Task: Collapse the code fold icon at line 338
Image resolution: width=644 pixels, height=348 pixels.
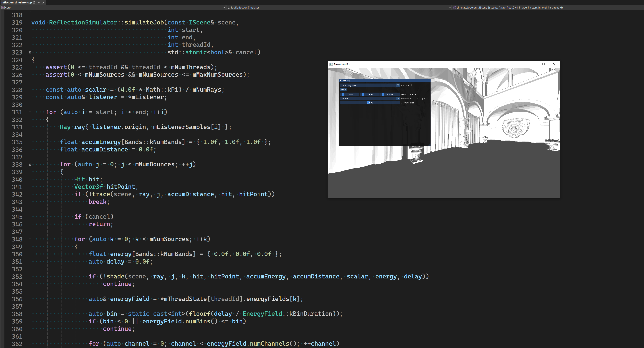Action: pyautogui.click(x=30, y=164)
